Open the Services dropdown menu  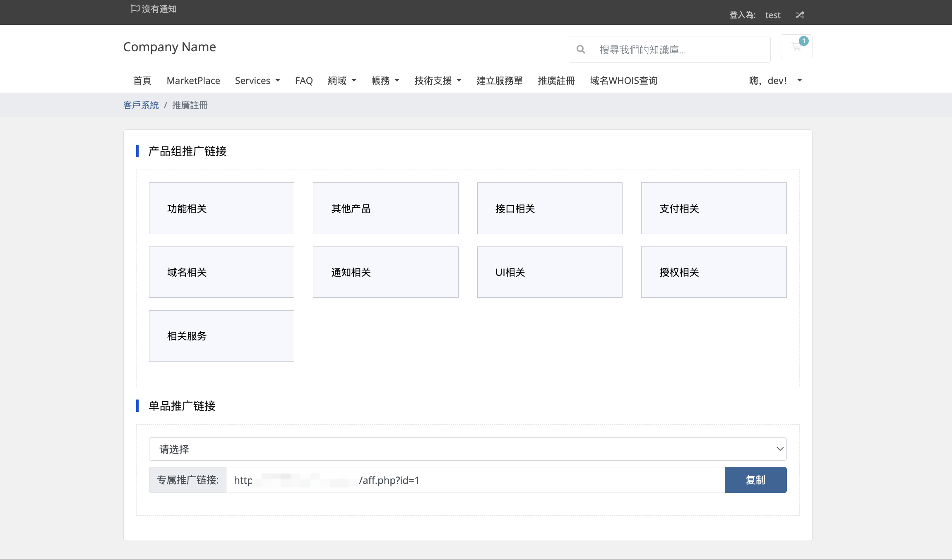pyautogui.click(x=257, y=81)
